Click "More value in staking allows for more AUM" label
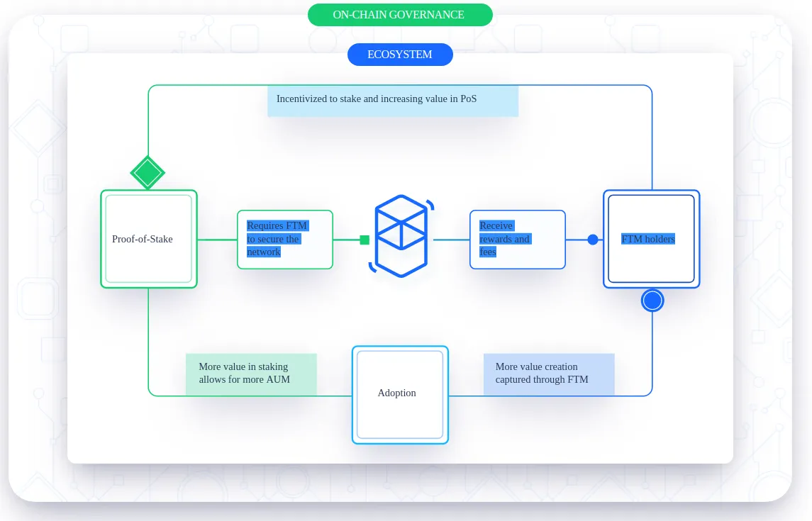 tap(251, 374)
